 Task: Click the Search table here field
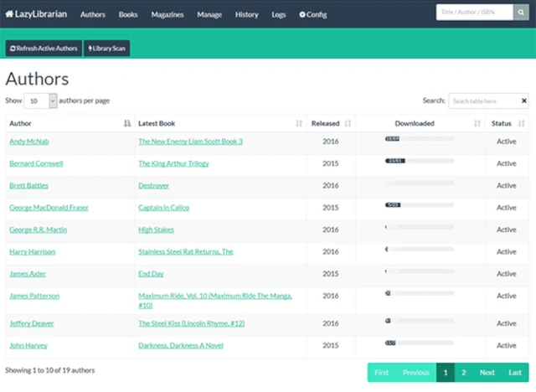pyautogui.click(x=488, y=101)
